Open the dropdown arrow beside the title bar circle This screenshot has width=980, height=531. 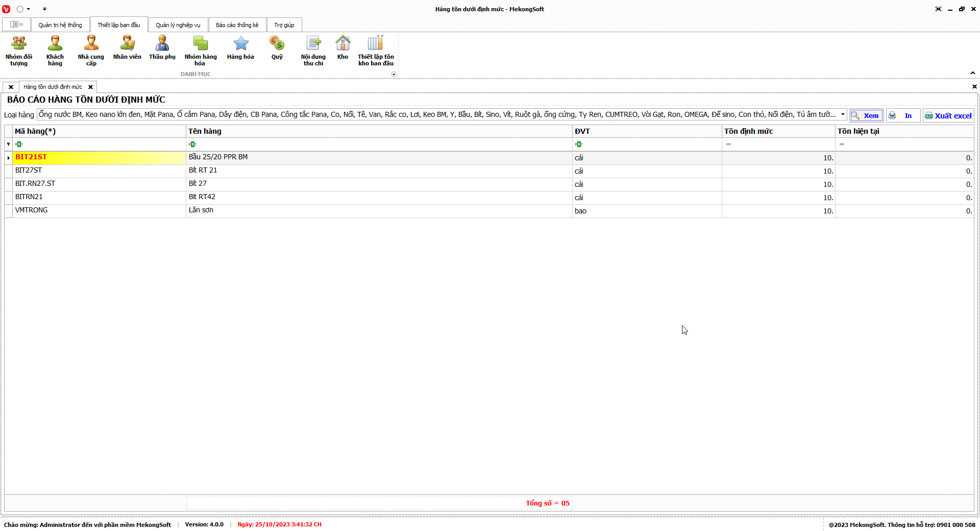(28, 9)
